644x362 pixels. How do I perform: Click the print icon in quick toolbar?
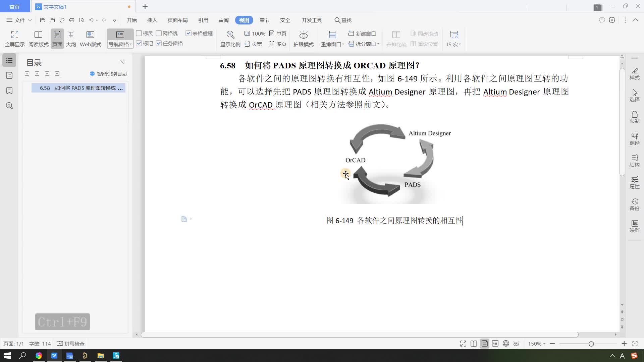point(72,20)
